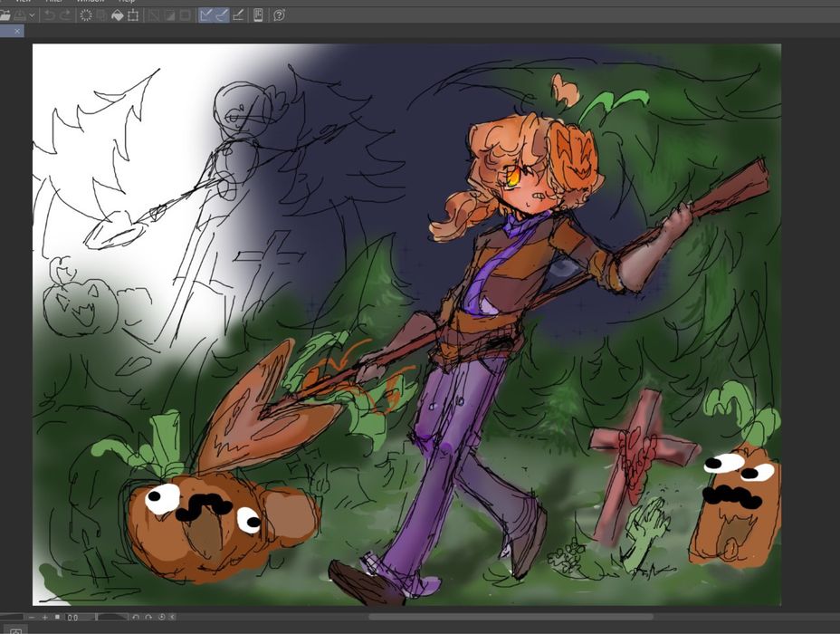Screen dimensions: 840x634
Task: Open Clip Studio support help icon
Action: [x=279, y=15]
